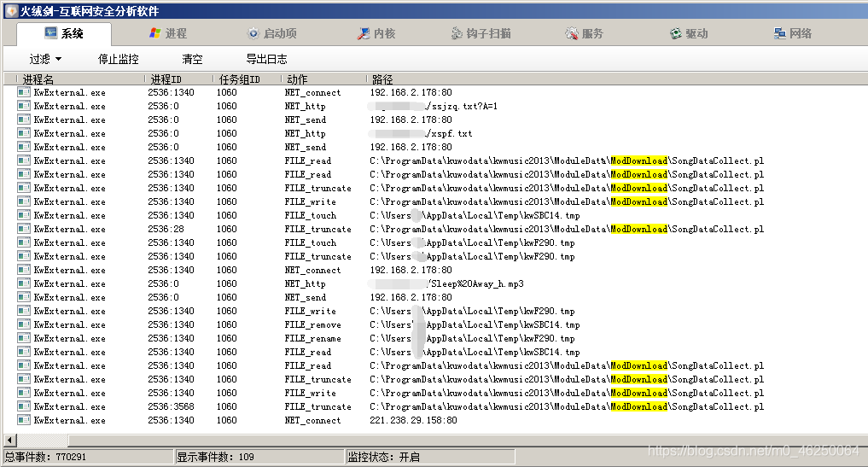868x467 pixels.
Task: Open the 驱动 tab
Action: click(689, 34)
